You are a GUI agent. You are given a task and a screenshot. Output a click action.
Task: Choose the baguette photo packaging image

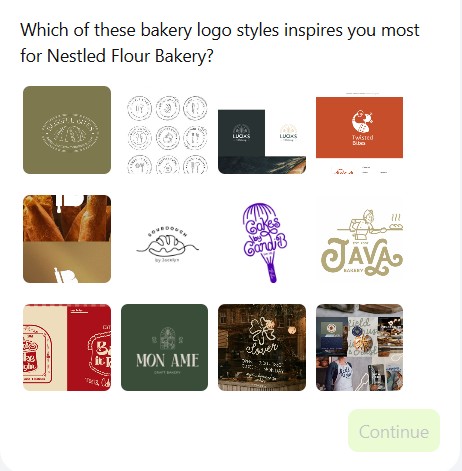click(67, 239)
